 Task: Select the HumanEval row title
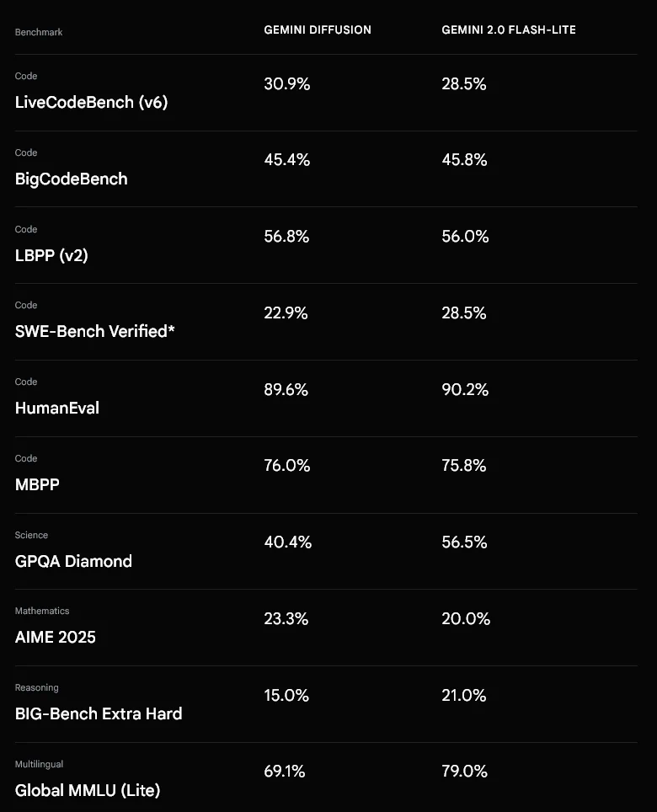coord(57,408)
